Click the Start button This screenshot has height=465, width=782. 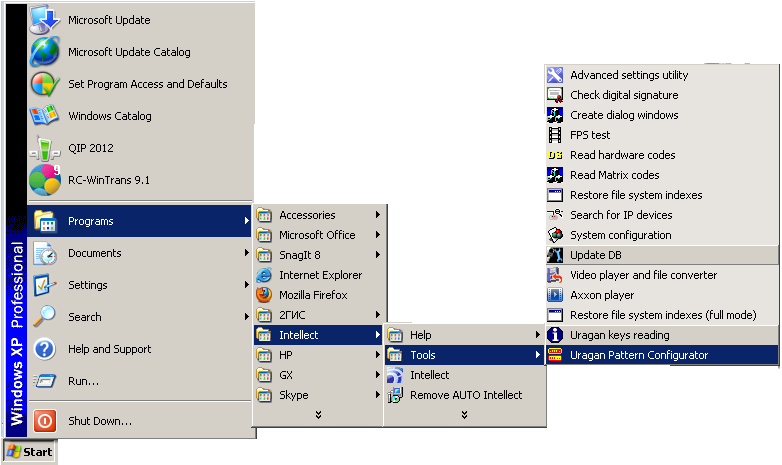[x=30, y=452]
